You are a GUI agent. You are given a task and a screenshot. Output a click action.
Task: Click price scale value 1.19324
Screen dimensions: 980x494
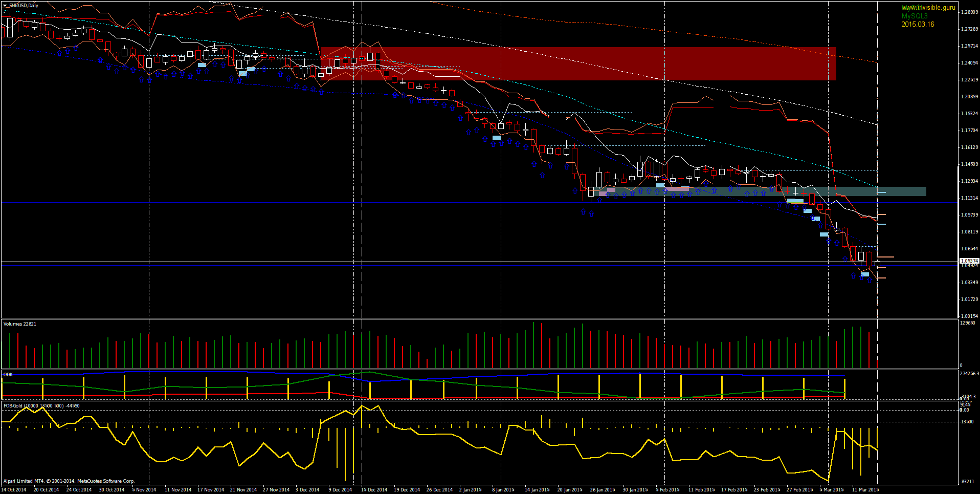(x=970, y=114)
